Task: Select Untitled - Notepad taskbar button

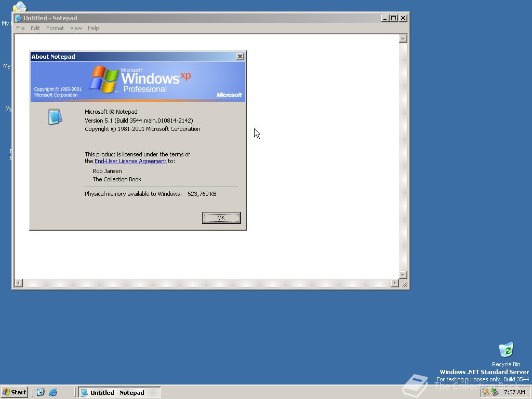Action: [119, 393]
